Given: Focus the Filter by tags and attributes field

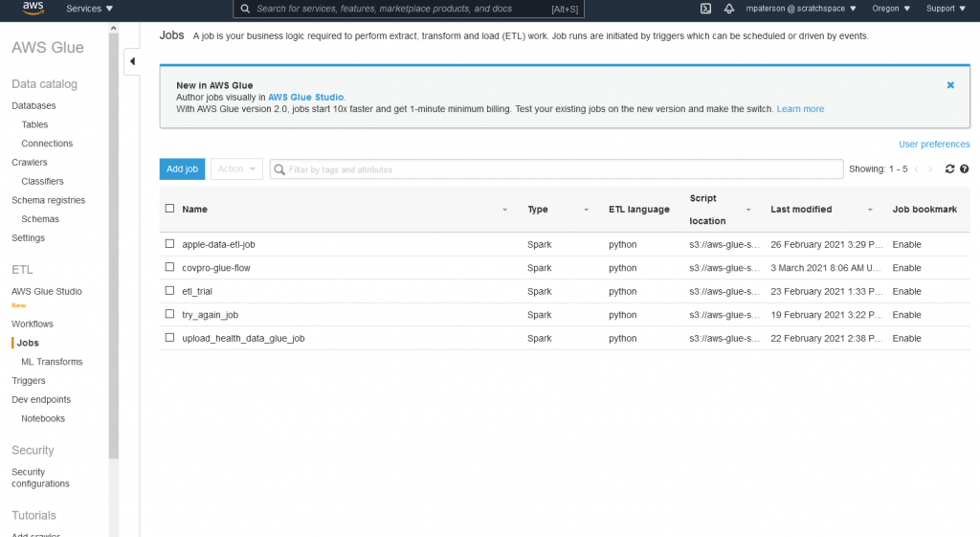Looking at the screenshot, I should tap(556, 168).
